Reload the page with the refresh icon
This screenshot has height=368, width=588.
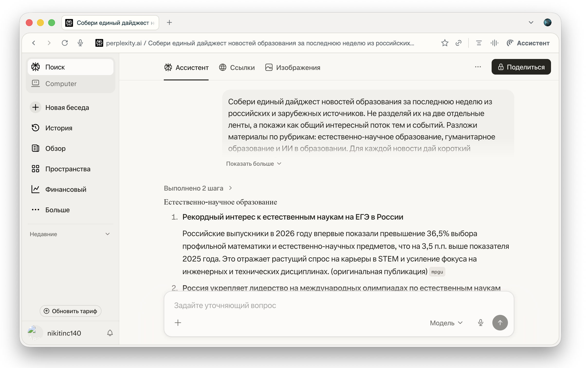coord(65,43)
